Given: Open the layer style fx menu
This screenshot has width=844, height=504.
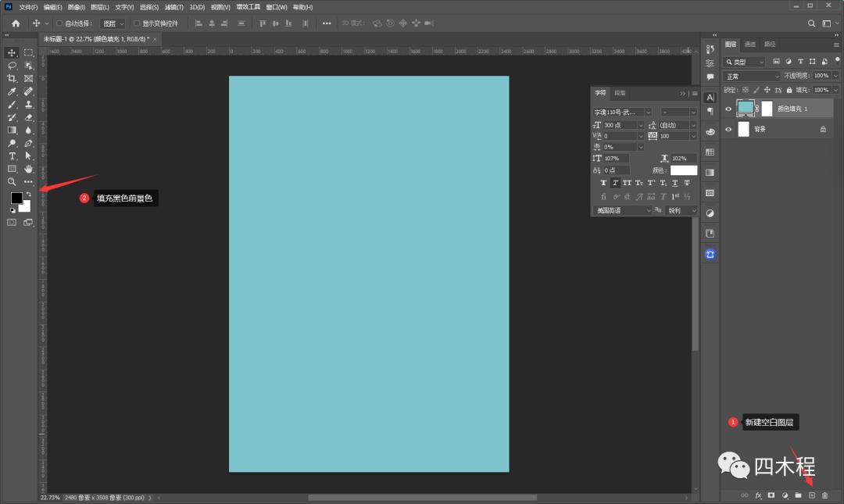Looking at the screenshot, I should 758,495.
